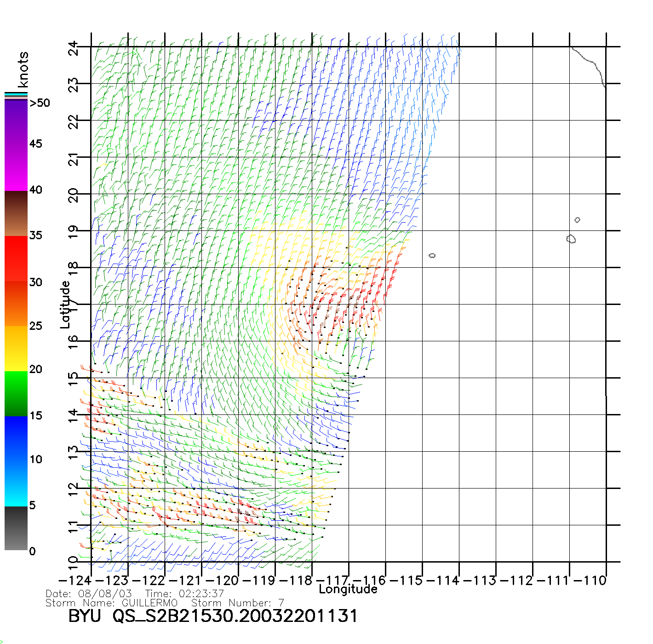The image size is (653, 644).
Task: Choose the brown 35-40 knots legend band
Action: coord(16,213)
